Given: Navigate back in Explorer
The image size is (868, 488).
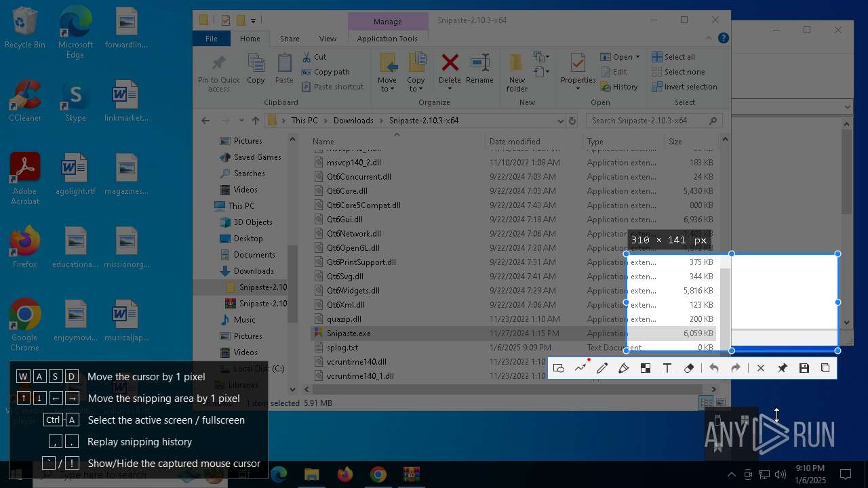Looking at the screenshot, I should (205, 121).
